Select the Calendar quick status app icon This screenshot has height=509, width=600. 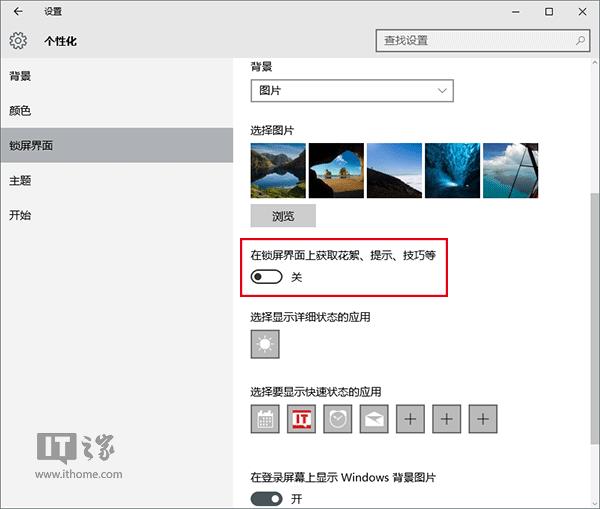(265, 420)
